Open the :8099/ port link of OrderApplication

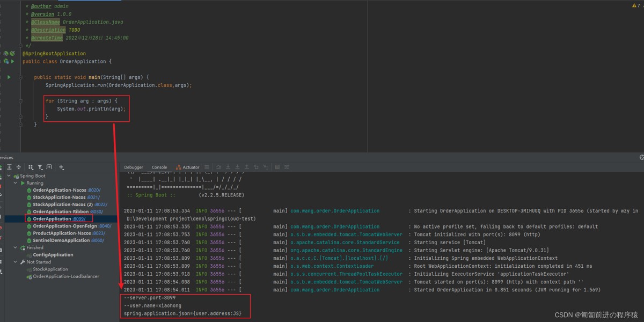[79, 219]
